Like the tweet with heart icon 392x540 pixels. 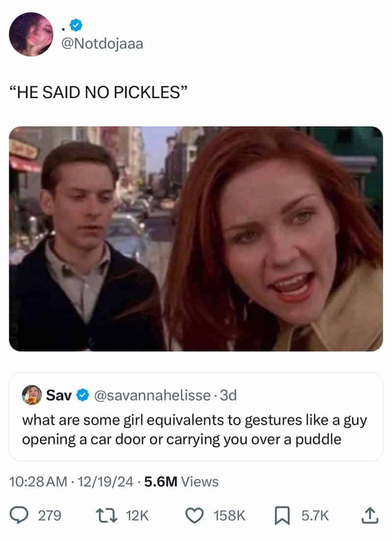point(195,515)
